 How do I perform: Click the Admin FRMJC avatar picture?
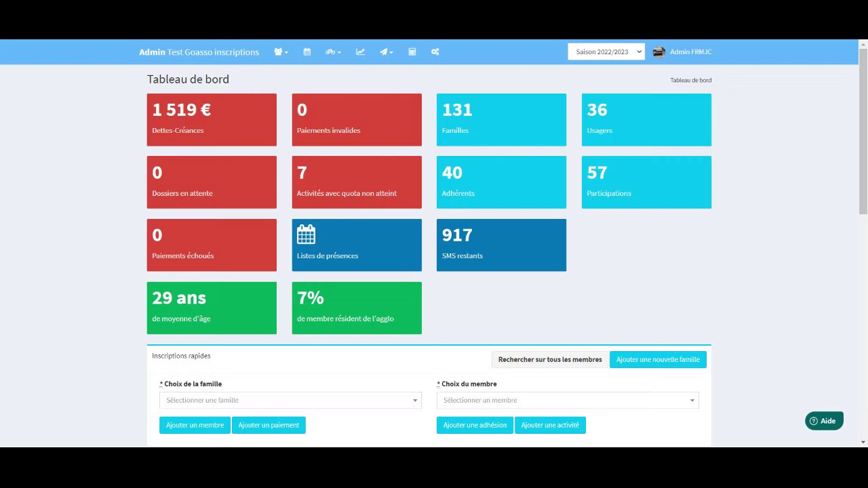click(x=658, y=52)
